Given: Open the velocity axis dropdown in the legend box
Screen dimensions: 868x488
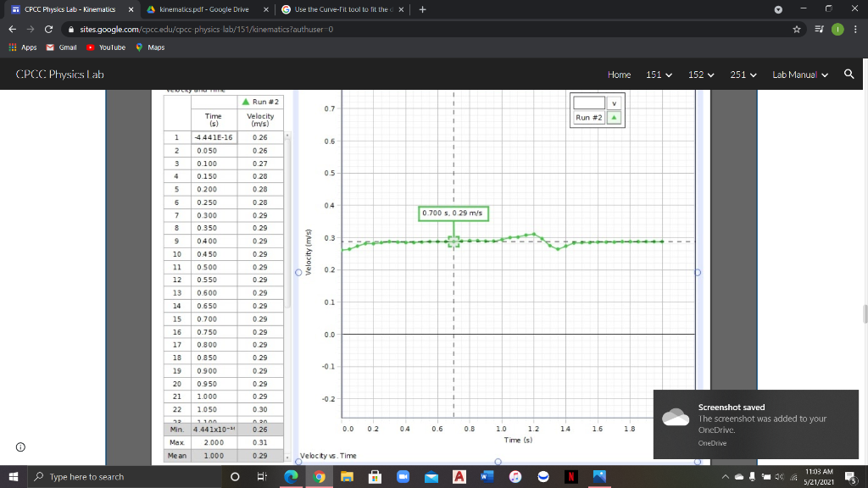Looking at the screenshot, I should (x=614, y=103).
